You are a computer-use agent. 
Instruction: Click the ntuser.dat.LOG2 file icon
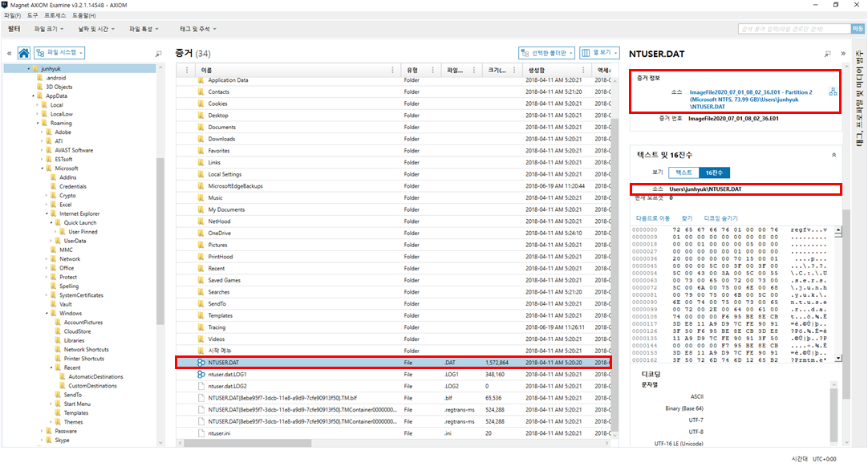click(201, 386)
